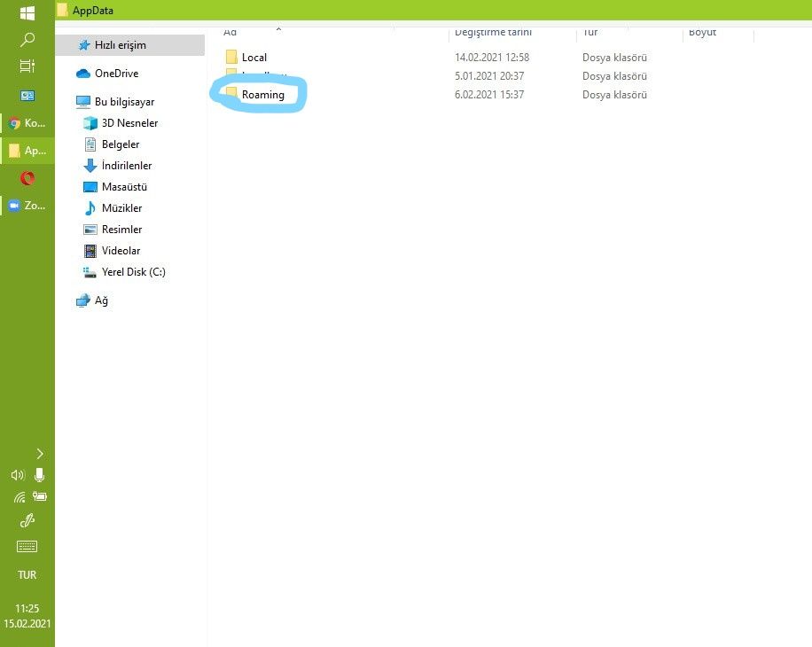Click the İndirilenler blue arrow icon

pos(90,166)
